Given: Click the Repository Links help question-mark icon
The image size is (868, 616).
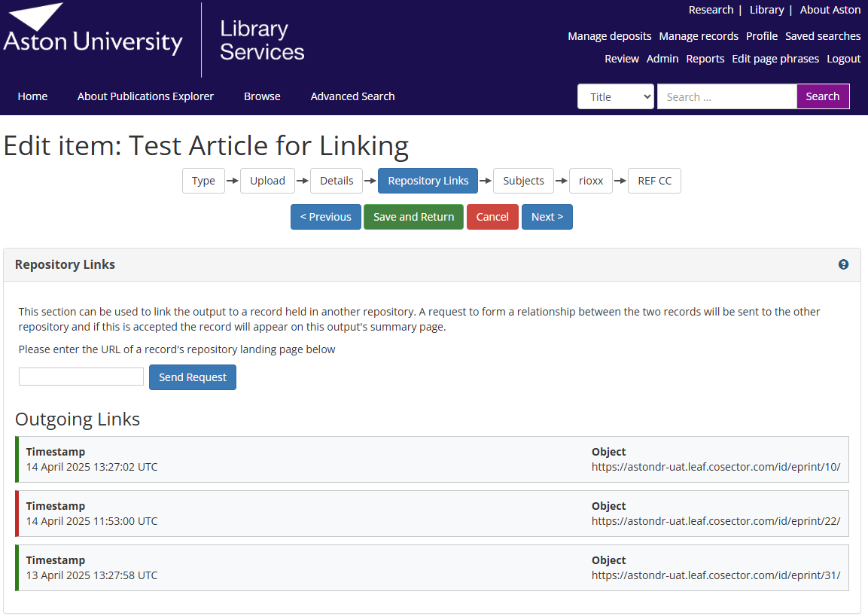Looking at the screenshot, I should (843, 264).
